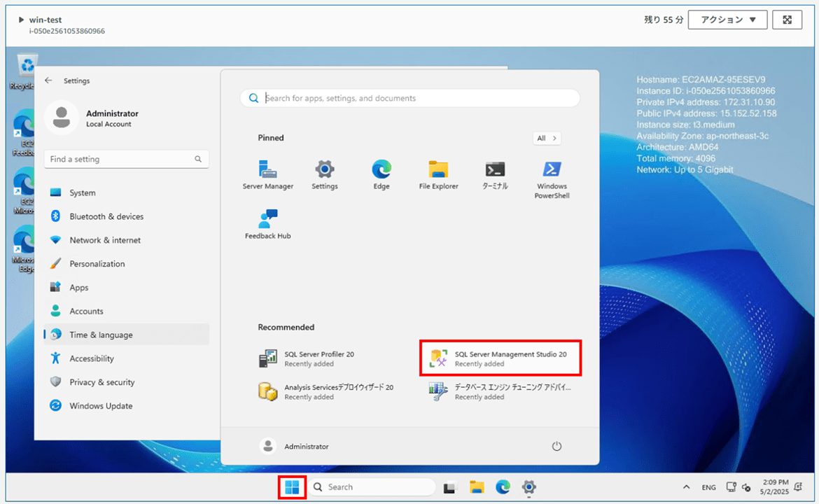Open データベース エンジン チューニング アドバイザー

[500, 392]
